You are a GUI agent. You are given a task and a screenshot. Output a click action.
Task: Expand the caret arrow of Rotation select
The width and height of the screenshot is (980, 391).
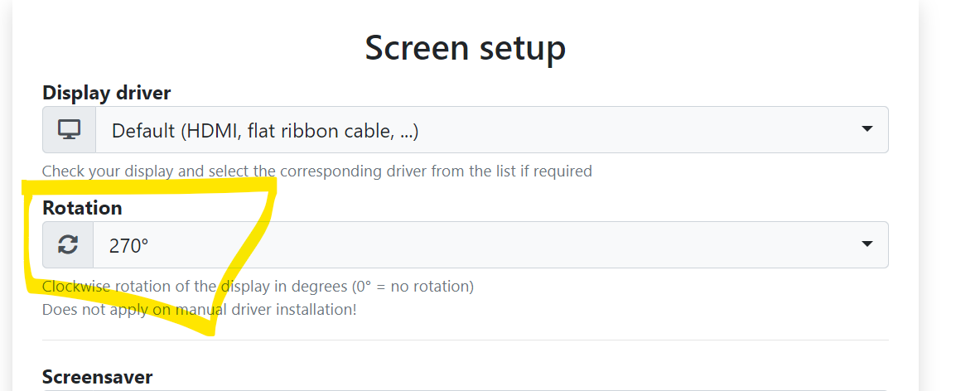tap(867, 244)
